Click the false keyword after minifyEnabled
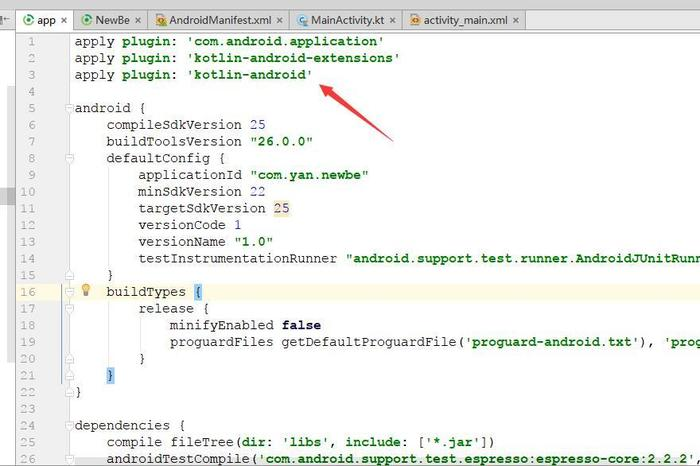The image size is (700, 466). 301,325
